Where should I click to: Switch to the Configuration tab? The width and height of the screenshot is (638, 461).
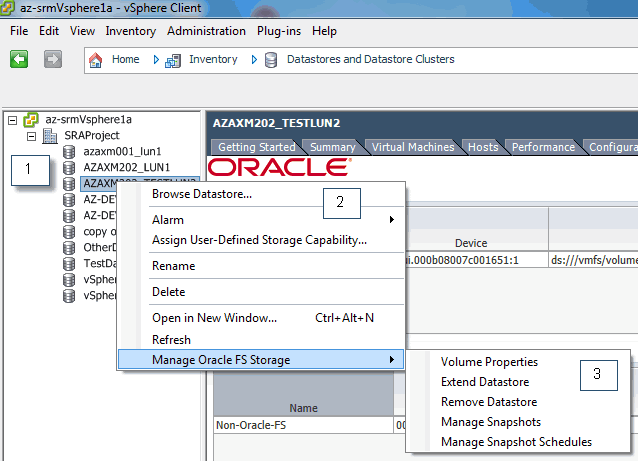(x=612, y=147)
